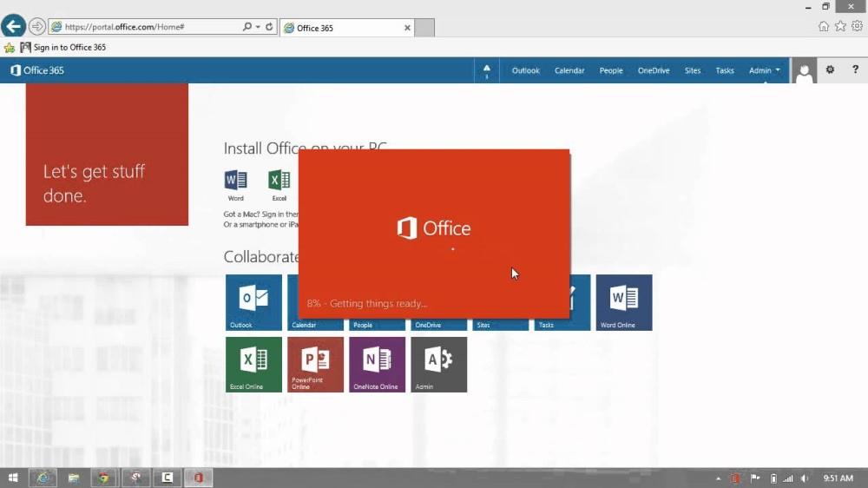Open the notifications bell in header
The image size is (868, 488).
tap(486, 70)
